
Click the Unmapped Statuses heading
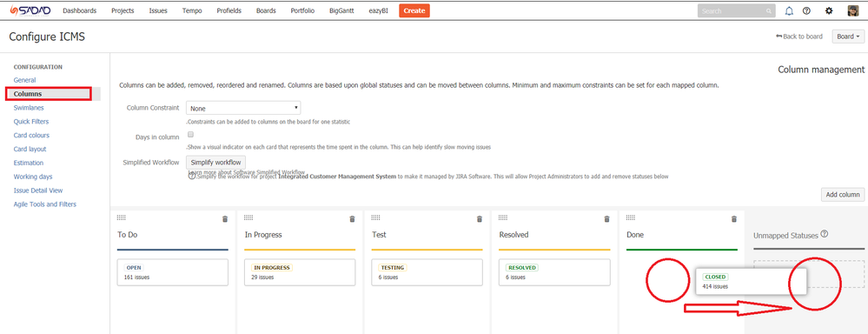[x=785, y=236]
